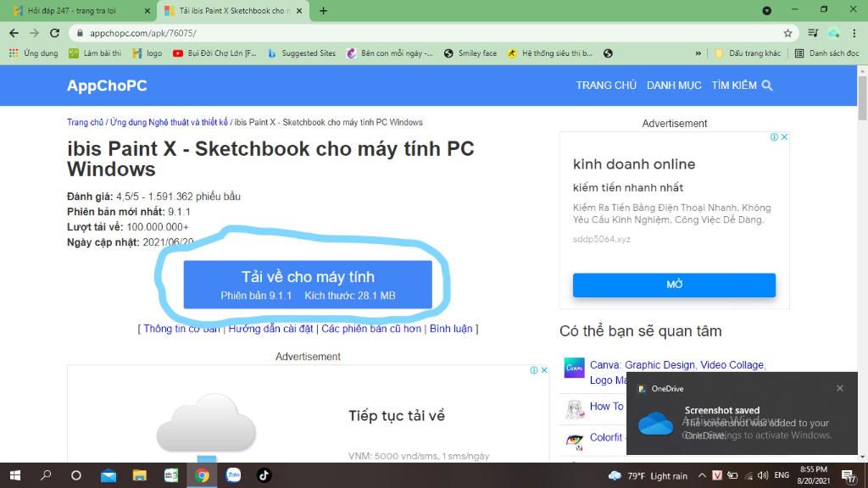
Task: Open the Suggested Sites bookmark
Action: pos(302,53)
